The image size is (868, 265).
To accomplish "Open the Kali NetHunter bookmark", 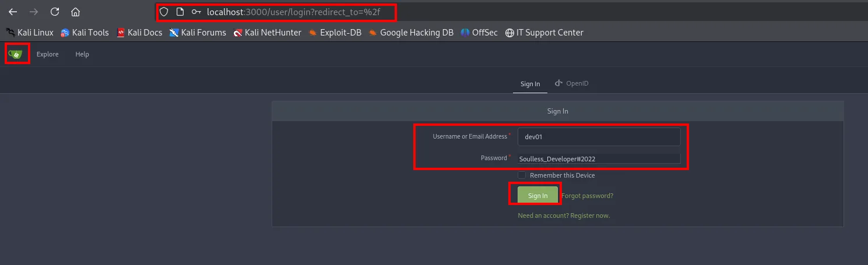I will point(268,33).
